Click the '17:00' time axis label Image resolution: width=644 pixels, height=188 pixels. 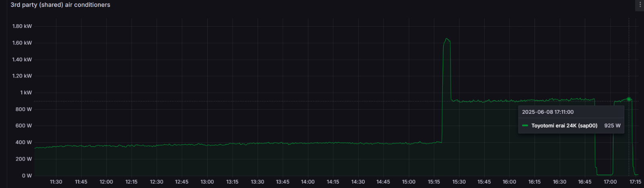click(x=610, y=182)
